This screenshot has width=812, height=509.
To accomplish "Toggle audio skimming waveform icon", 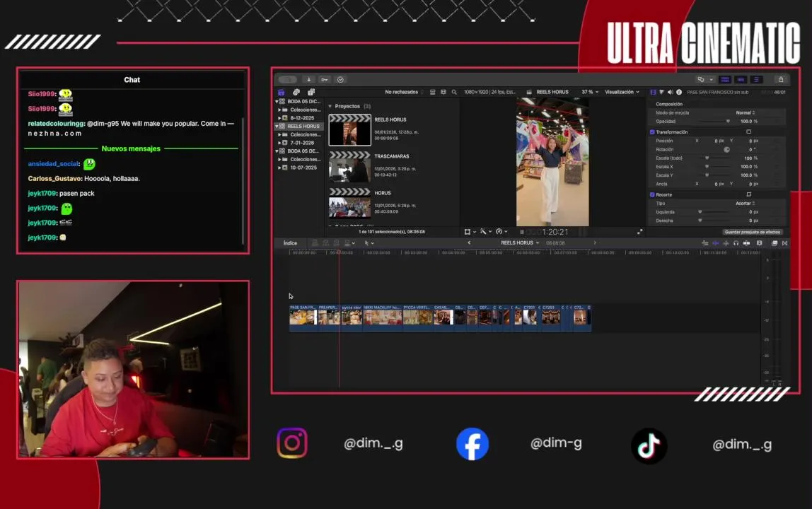I will coord(726,243).
